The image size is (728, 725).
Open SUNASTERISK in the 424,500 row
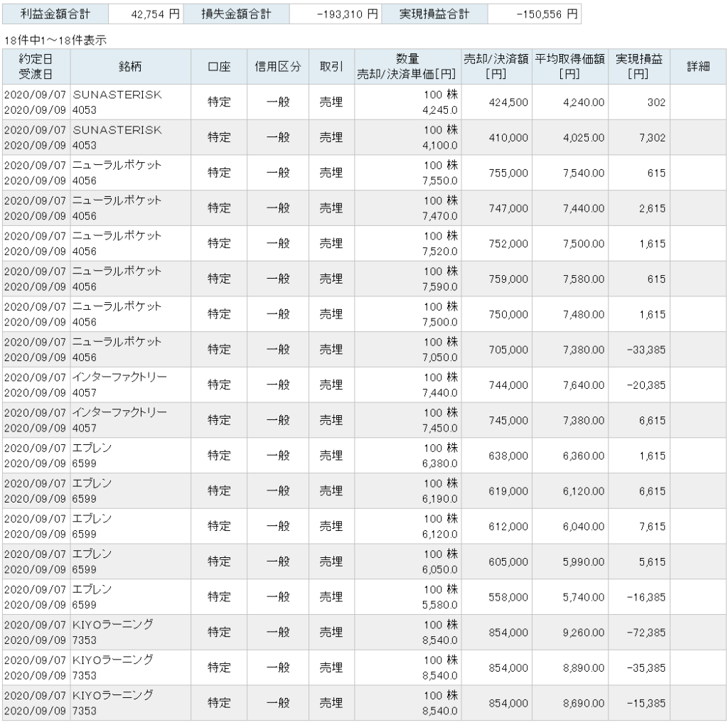117,95
